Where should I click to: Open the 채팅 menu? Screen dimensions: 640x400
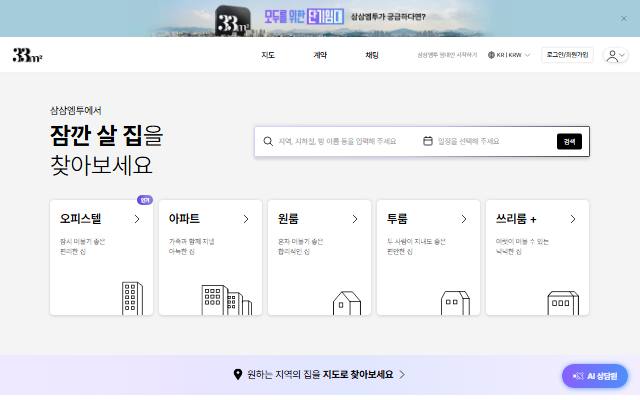coord(372,55)
